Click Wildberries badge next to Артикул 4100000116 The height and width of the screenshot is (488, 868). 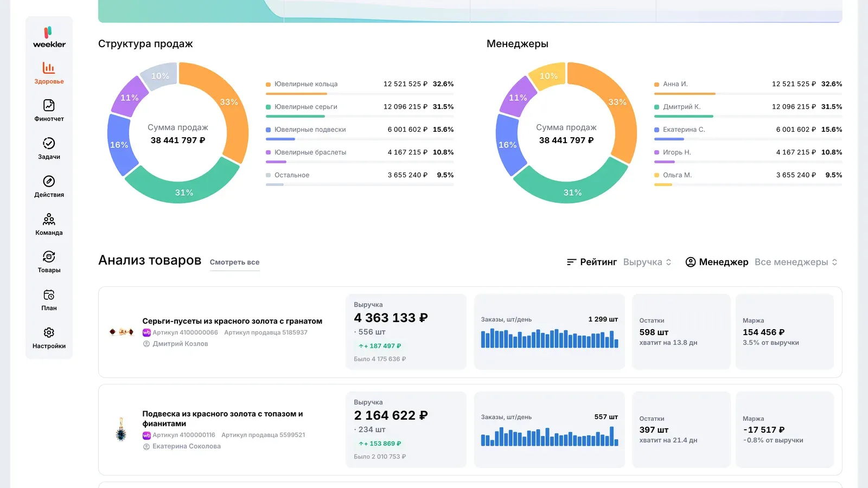tap(146, 435)
